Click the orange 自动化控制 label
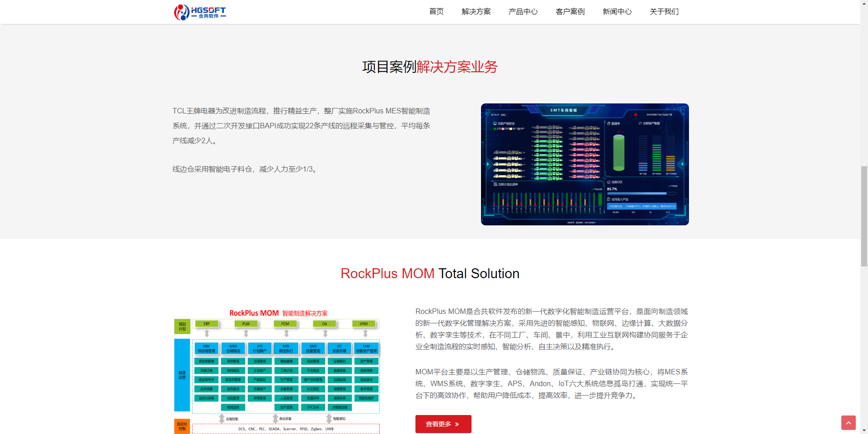 click(182, 426)
